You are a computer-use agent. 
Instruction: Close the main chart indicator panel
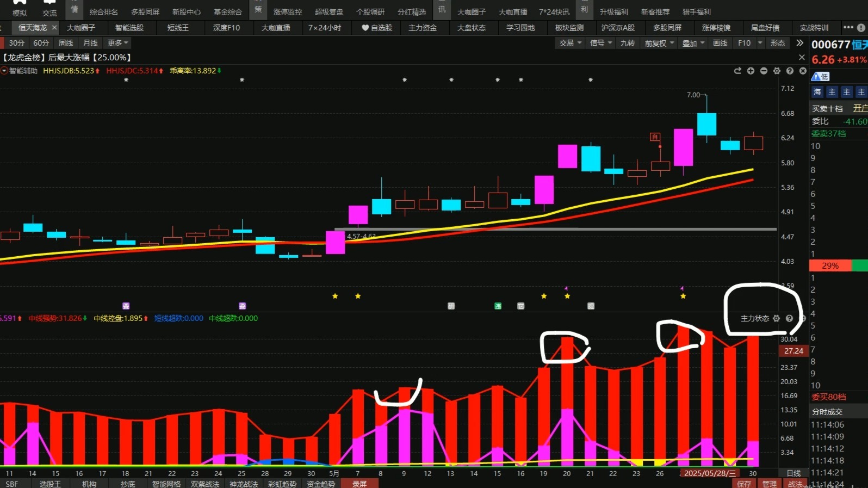coord(803,71)
